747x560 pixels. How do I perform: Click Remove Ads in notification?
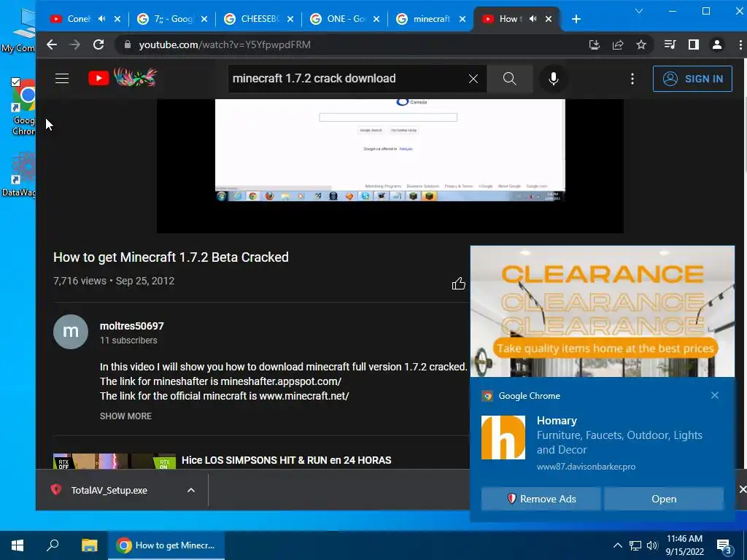tap(541, 499)
